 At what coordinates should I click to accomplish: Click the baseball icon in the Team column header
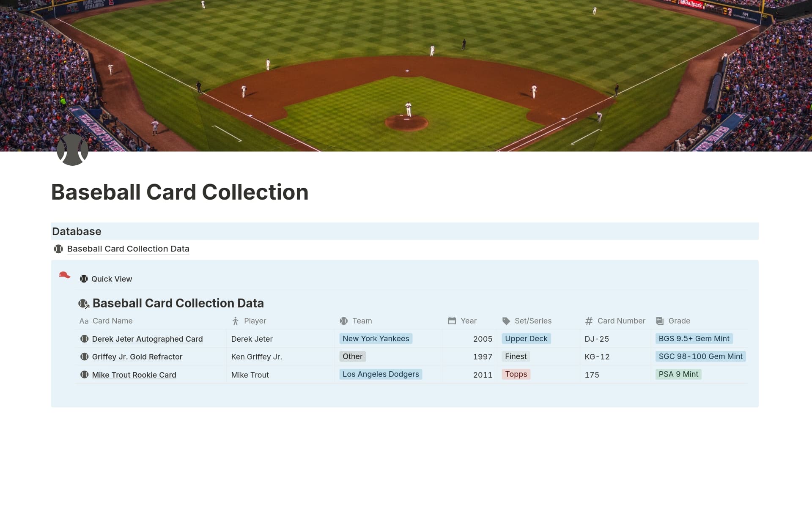344,321
